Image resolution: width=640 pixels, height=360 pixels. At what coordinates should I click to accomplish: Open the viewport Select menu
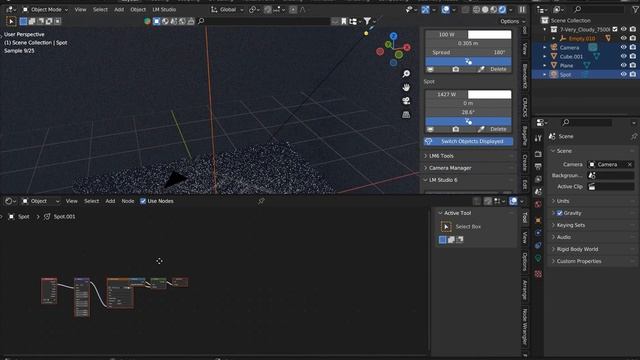tap(100, 9)
